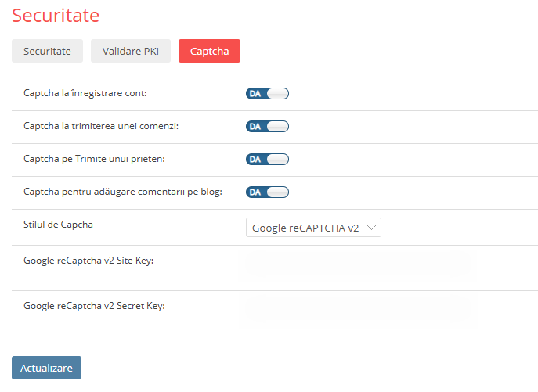538x392 pixels.
Task: Click the blog comments Captcha label text
Action: click(x=123, y=192)
